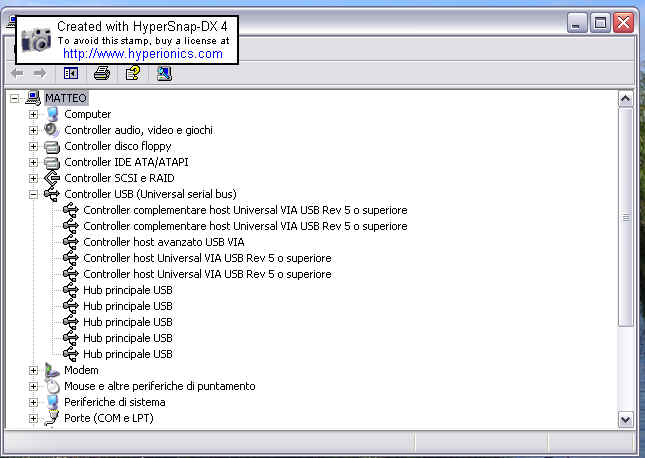Expand Controller SCSI e RAID
The image size is (645, 458).
33,179
